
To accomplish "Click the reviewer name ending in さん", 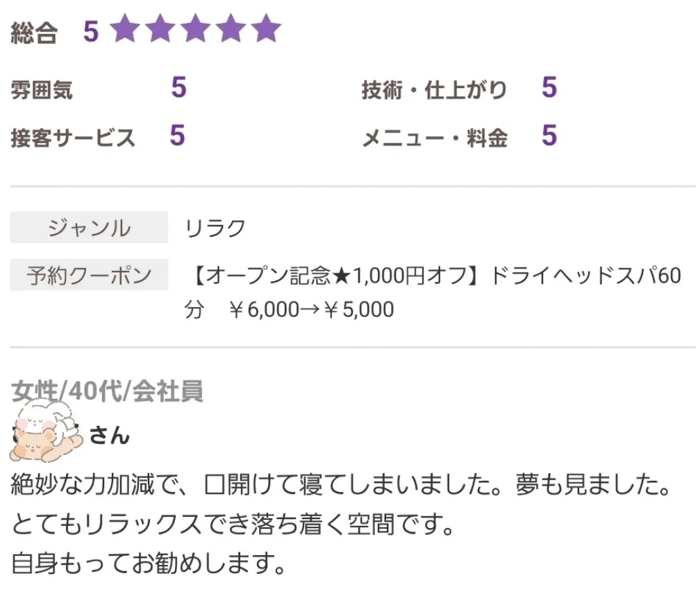I will [x=72, y=434].
